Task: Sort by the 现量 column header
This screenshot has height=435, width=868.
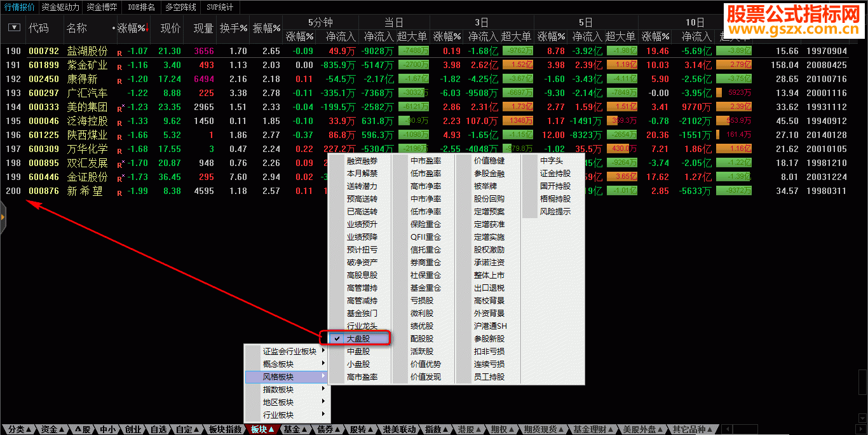Action: [x=203, y=28]
